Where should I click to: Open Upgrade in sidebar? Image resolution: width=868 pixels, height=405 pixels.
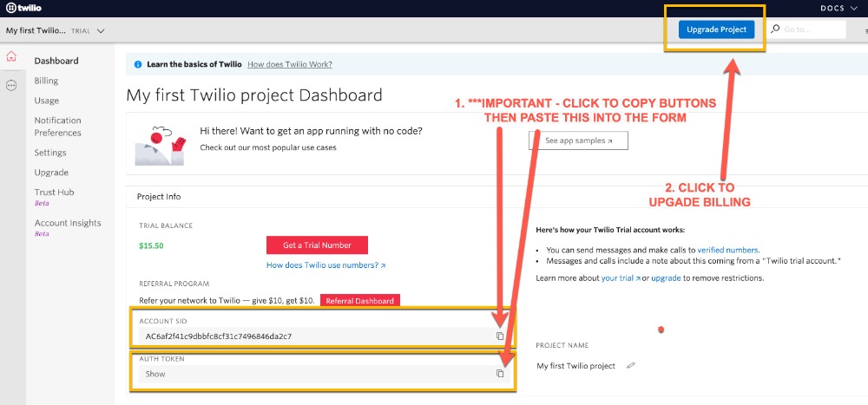51,173
